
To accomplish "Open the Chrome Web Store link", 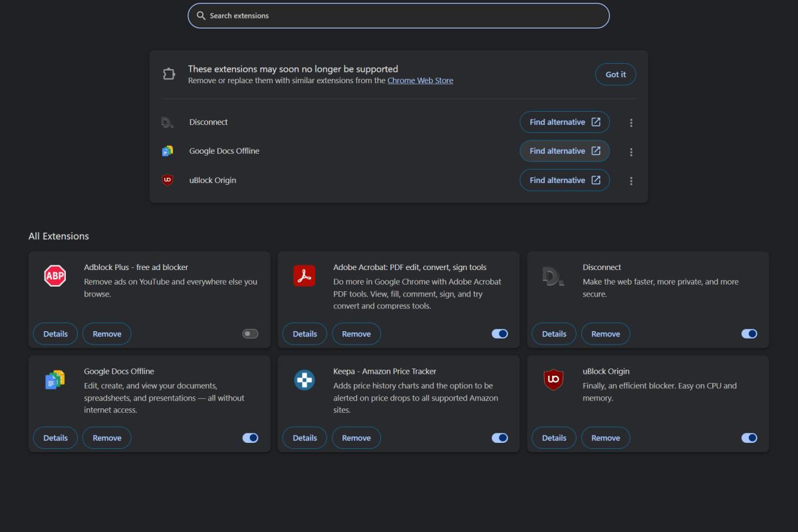I will point(420,80).
